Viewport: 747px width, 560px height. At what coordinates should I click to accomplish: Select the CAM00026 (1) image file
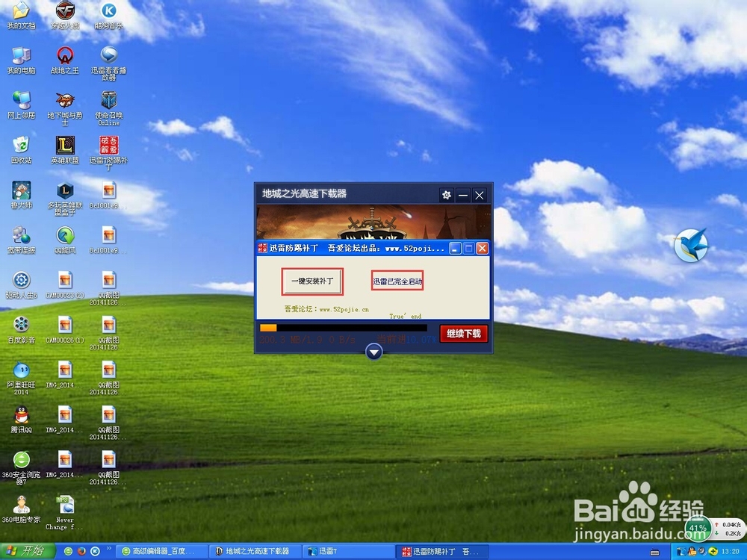(x=65, y=329)
